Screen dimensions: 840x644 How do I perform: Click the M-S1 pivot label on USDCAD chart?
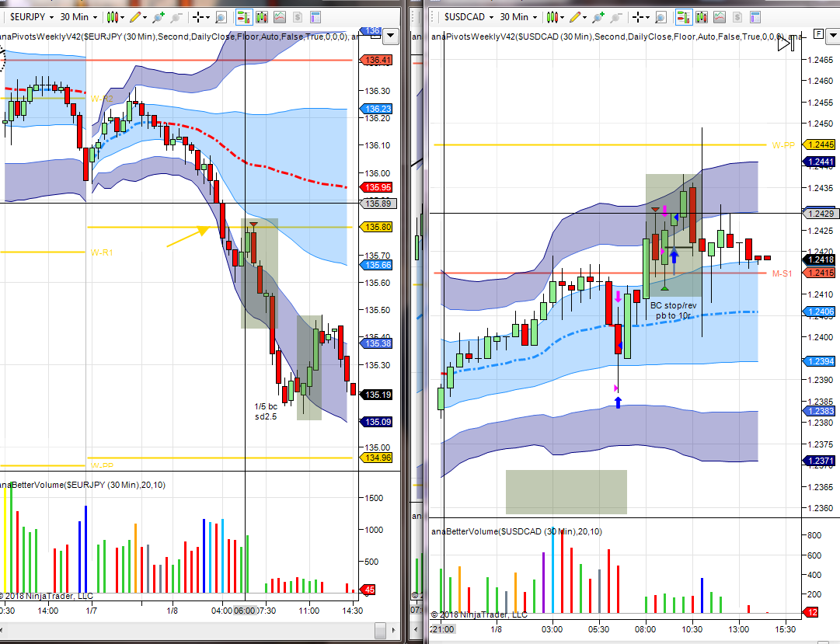[x=782, y=273]
